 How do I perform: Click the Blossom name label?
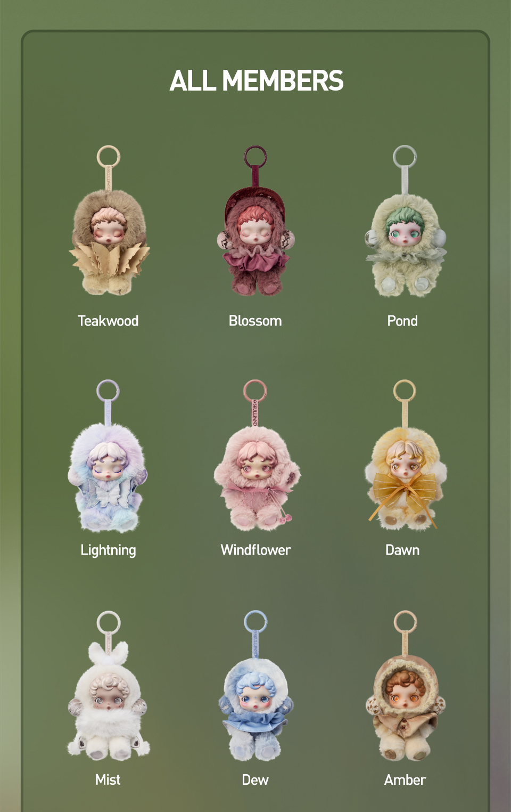pos(256,321)
